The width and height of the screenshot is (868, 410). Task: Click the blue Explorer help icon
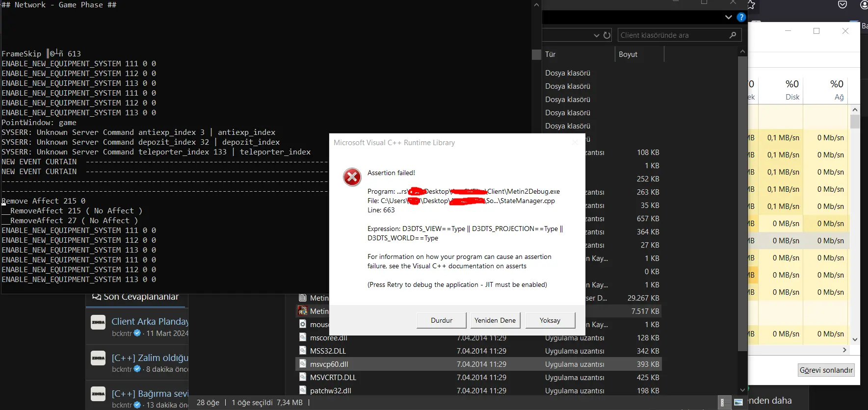point(741,17)
